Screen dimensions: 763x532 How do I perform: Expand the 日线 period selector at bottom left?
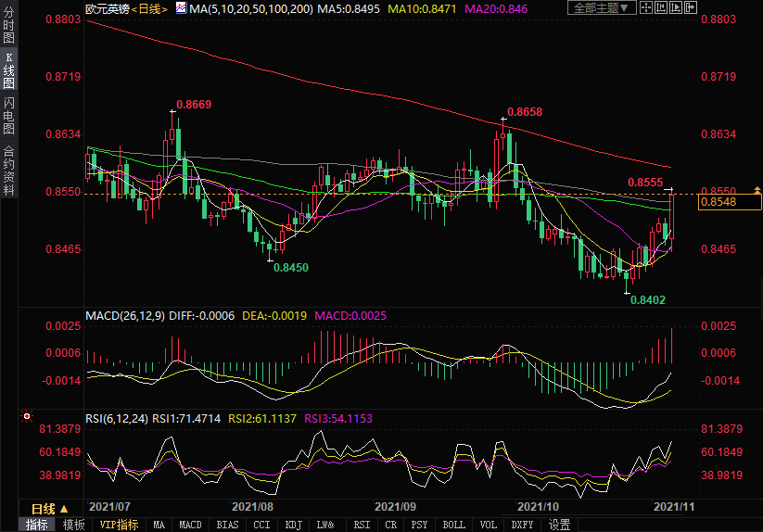tap(49, 508)
